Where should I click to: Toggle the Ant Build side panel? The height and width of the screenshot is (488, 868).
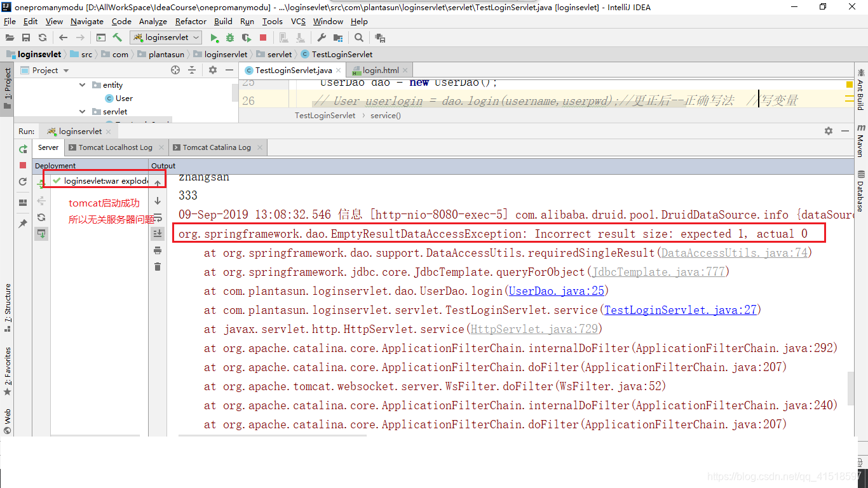click(x=860, y=89)
